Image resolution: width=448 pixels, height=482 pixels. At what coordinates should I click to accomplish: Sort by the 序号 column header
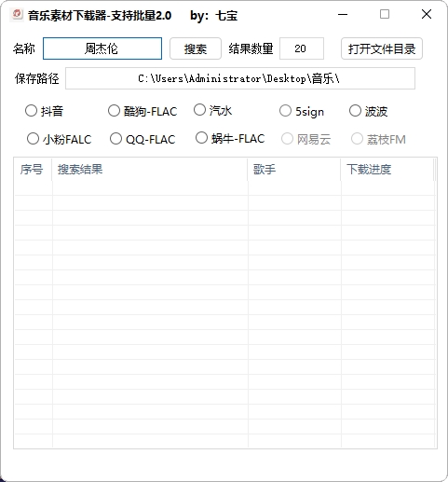(33, 170)
